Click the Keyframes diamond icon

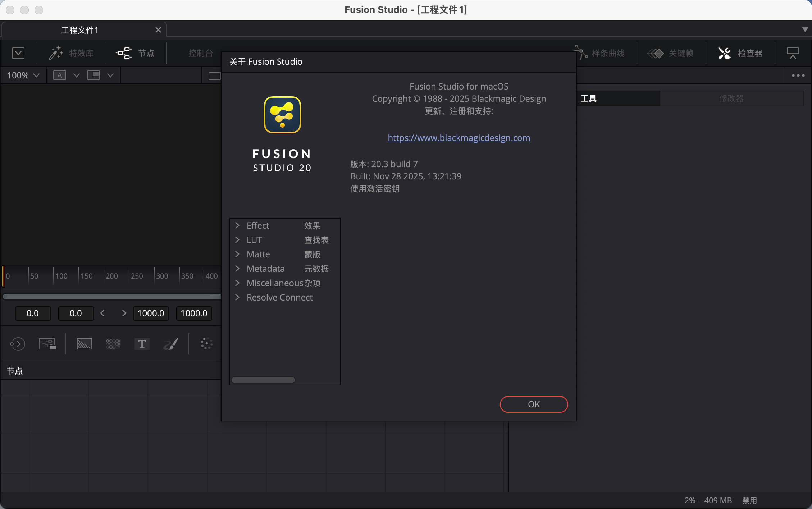pos(656,53)
